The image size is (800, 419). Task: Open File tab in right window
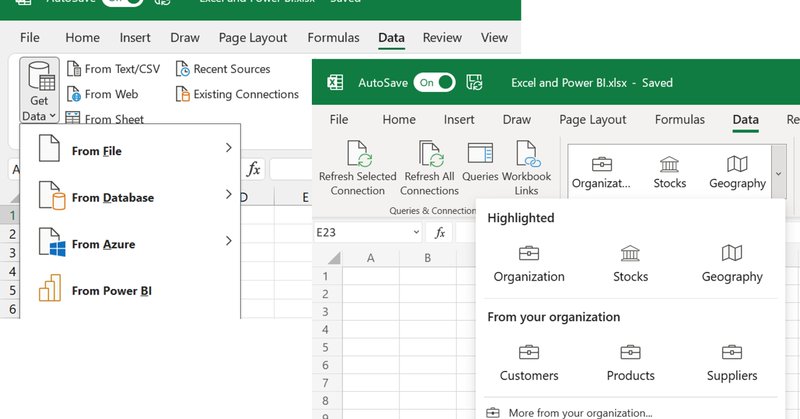pos(339,119)
